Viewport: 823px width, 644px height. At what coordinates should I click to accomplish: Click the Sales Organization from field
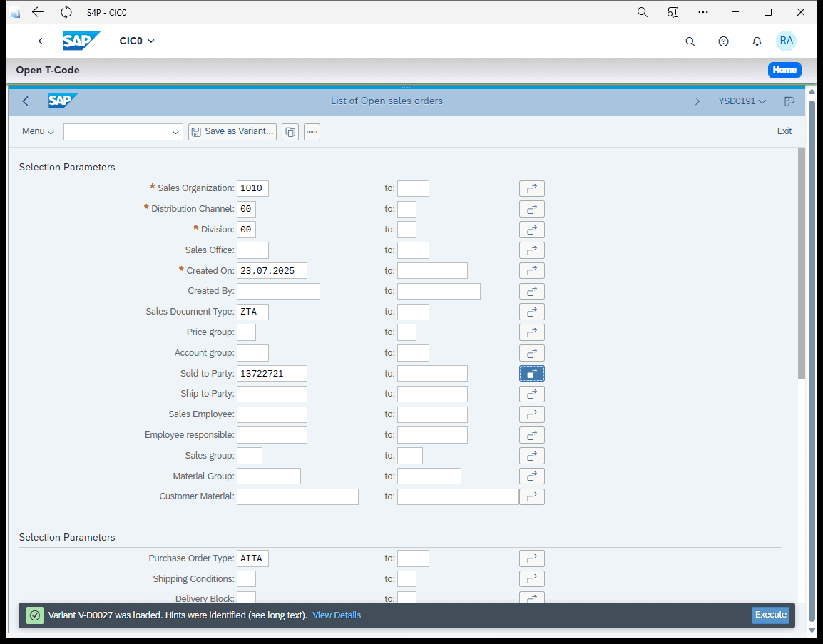point(253,188)
